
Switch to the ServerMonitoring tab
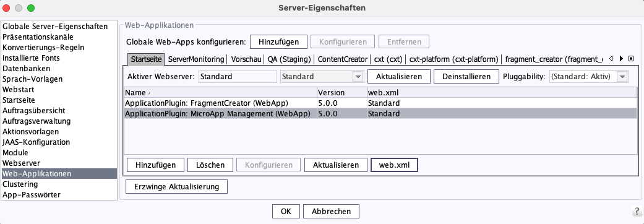click(196, 59)
